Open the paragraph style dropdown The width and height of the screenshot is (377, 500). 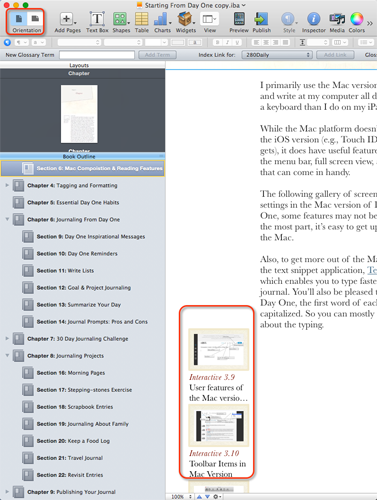point(21,43)
